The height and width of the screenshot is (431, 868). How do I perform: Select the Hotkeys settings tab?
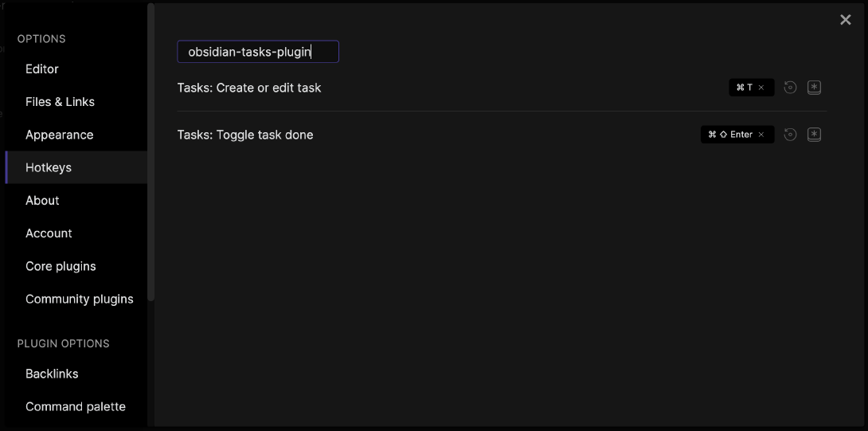[x=76, y=167]
